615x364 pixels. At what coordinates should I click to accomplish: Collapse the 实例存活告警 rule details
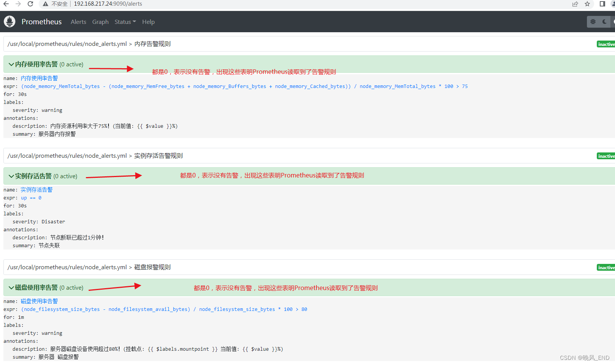[11, 176]
